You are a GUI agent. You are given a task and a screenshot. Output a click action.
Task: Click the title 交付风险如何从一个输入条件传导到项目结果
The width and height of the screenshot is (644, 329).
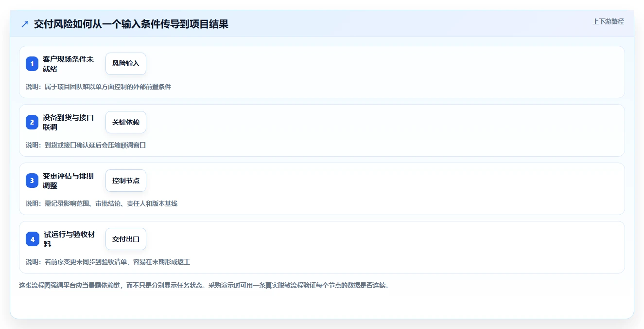point(131,24)
